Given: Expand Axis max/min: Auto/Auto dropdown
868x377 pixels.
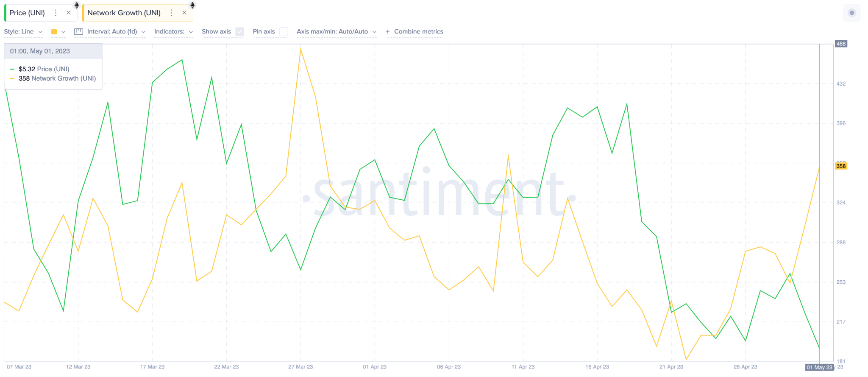Looking at the screenshot, I should [337, 32].
